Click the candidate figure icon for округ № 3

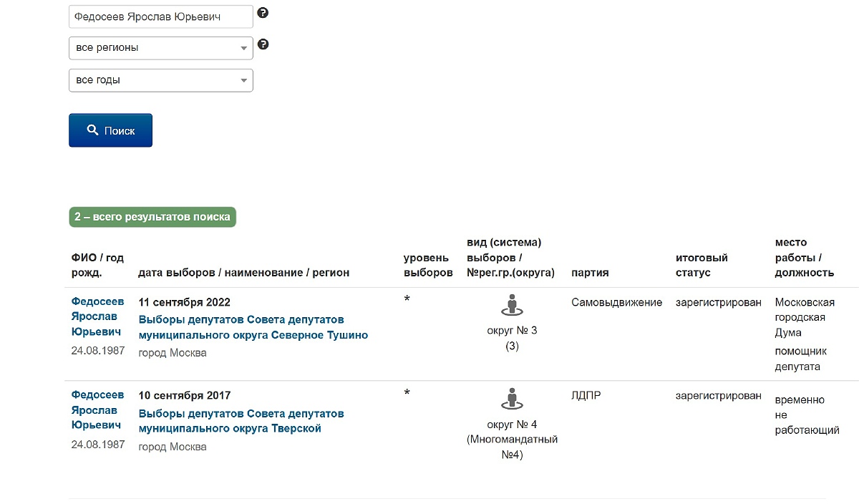[x=511, y=306]
